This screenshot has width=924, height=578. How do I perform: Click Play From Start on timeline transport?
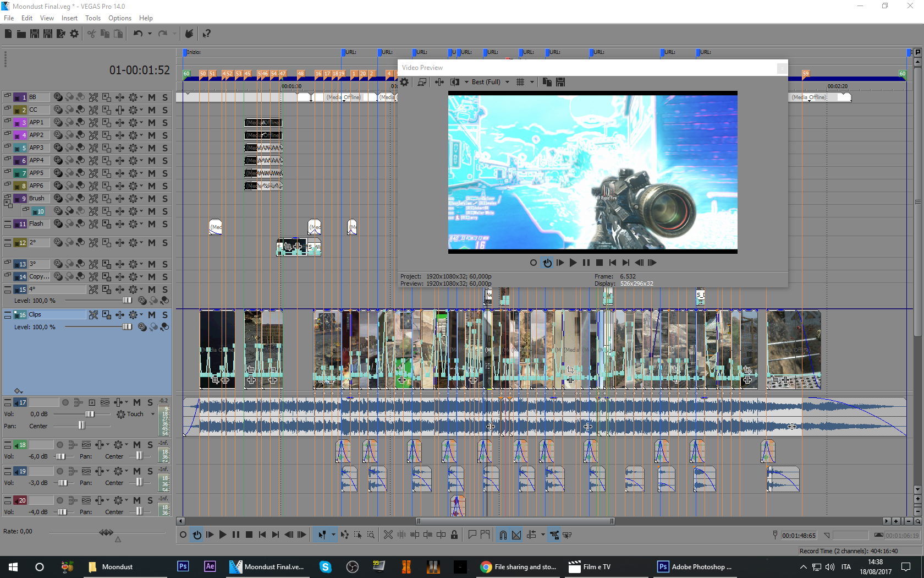[210, 535]
